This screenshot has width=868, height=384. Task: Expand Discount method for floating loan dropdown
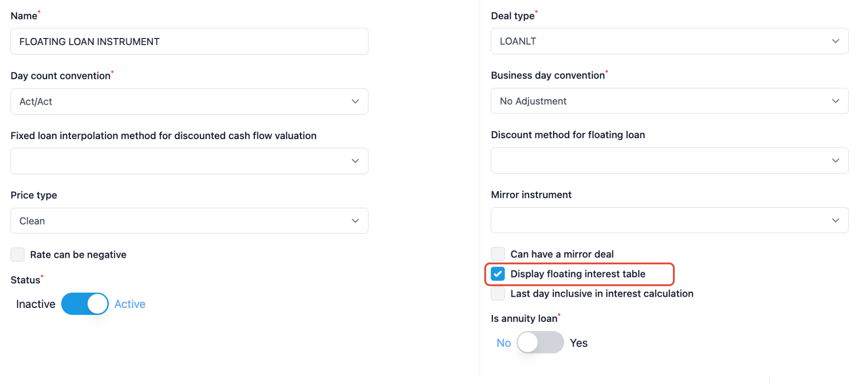669,160
